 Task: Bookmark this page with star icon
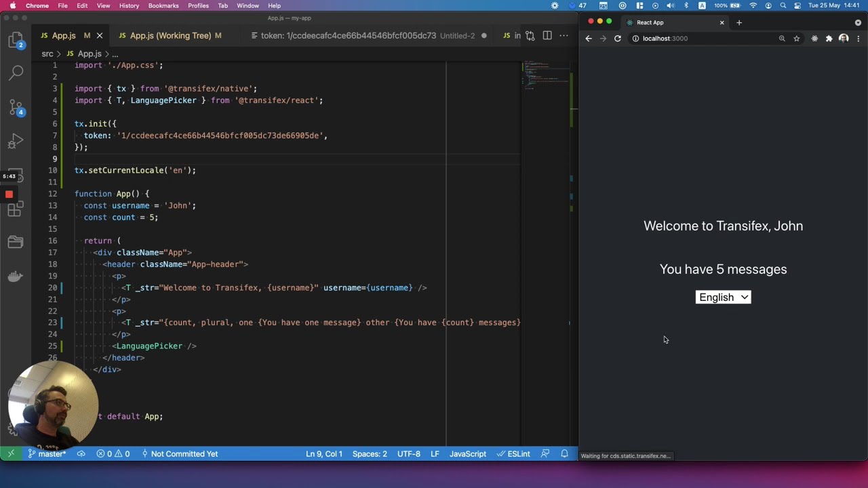797,39
